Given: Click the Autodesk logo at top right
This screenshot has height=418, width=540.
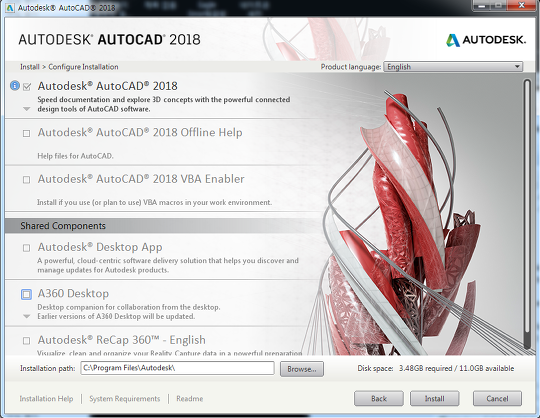Looking at the screenshot, I should tap(486, 40).
